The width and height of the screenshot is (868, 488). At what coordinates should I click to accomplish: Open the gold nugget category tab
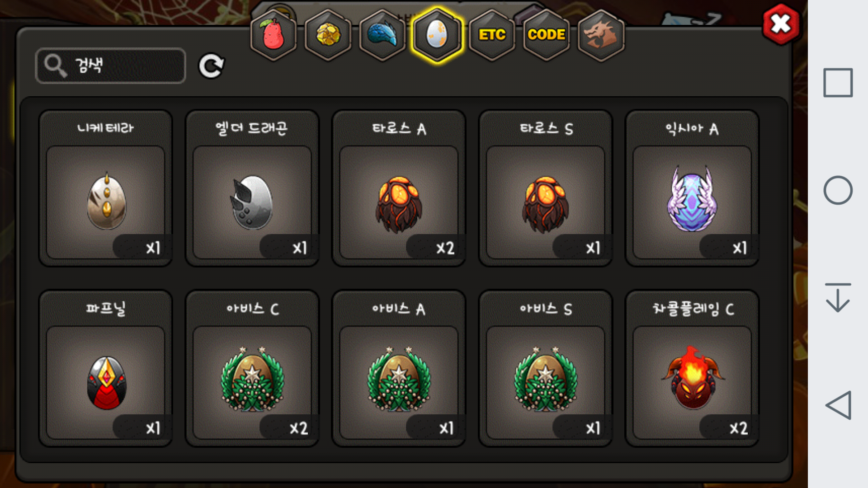coord(328,35)
